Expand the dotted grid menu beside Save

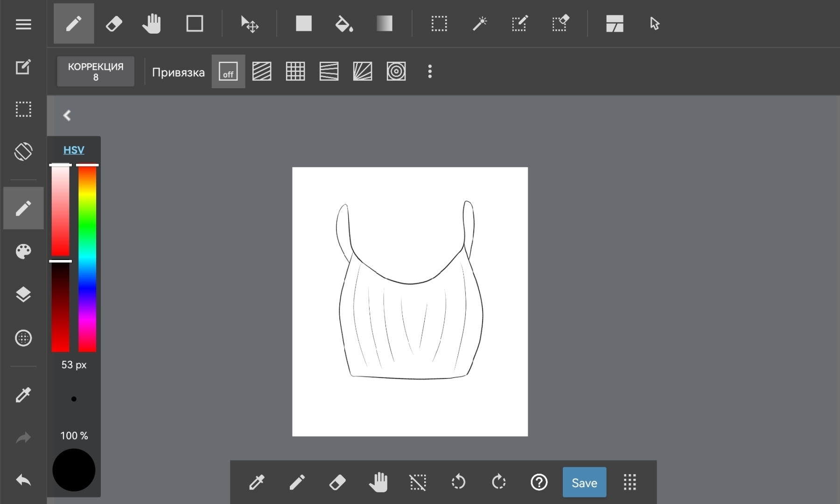tap(630, 482)
